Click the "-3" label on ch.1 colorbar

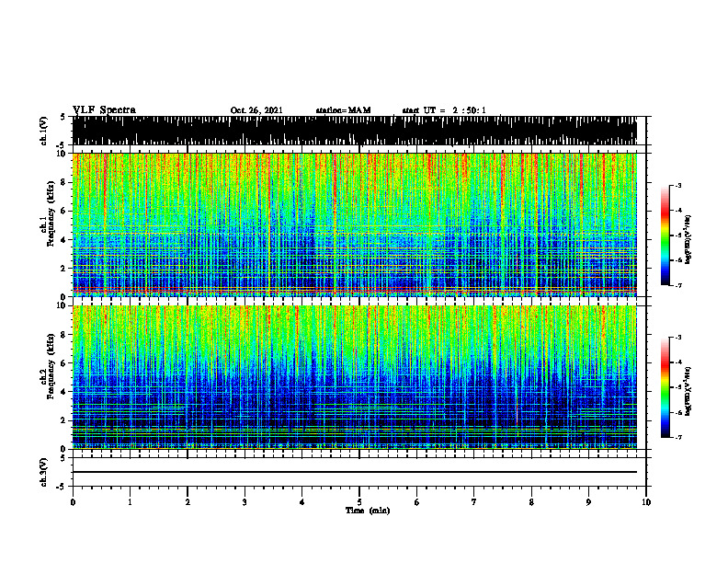tap(678, 185)
